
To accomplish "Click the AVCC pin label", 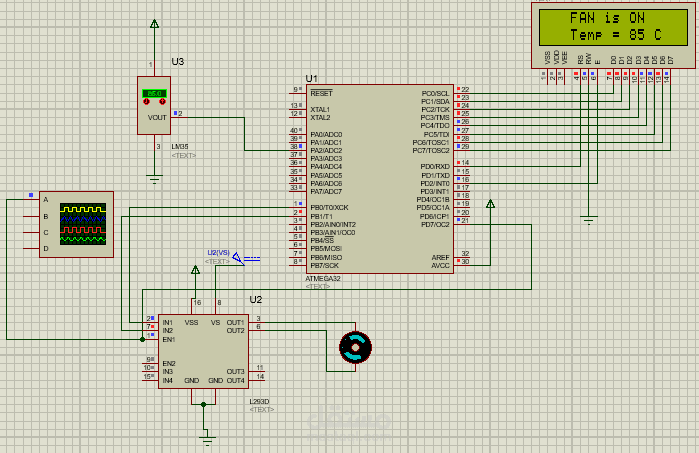I will pyautogui.click(x=440, y=266).
